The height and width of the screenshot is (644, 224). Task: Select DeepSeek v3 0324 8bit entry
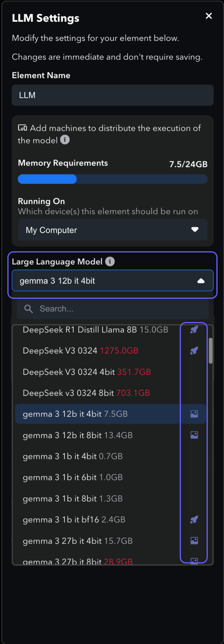click(x=86, y=393)
